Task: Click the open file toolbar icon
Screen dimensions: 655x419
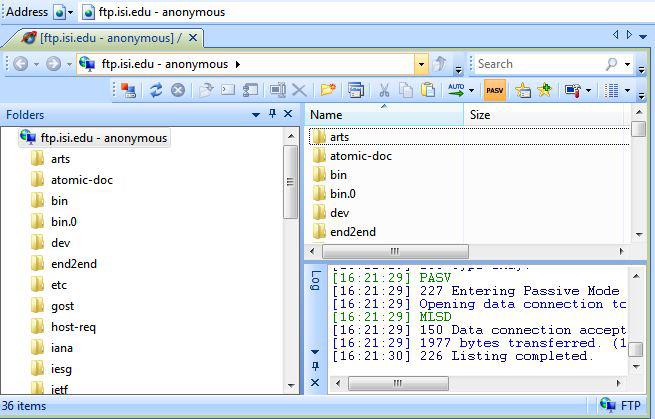Action: [x=206, y=90]
